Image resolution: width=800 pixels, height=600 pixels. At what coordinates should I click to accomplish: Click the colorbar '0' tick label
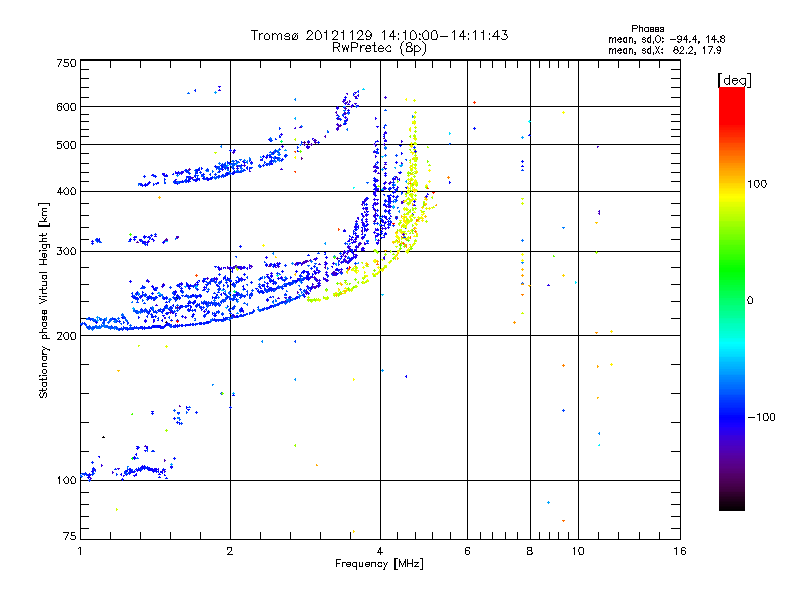[750, 301]
